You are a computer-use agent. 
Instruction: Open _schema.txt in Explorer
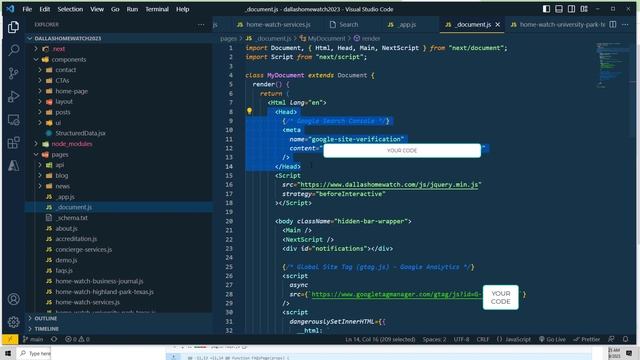[71, 218]
